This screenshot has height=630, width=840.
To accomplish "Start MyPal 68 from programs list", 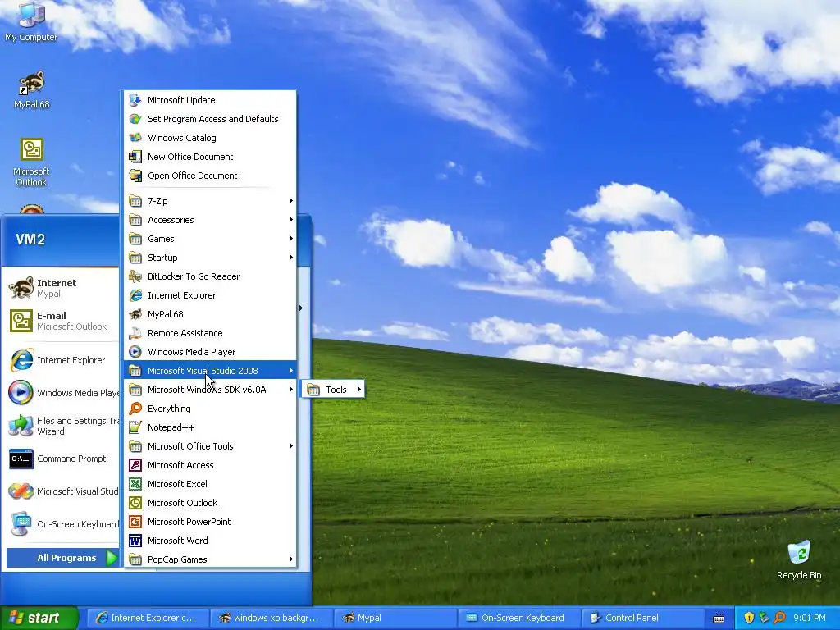I will pos(210,314).
